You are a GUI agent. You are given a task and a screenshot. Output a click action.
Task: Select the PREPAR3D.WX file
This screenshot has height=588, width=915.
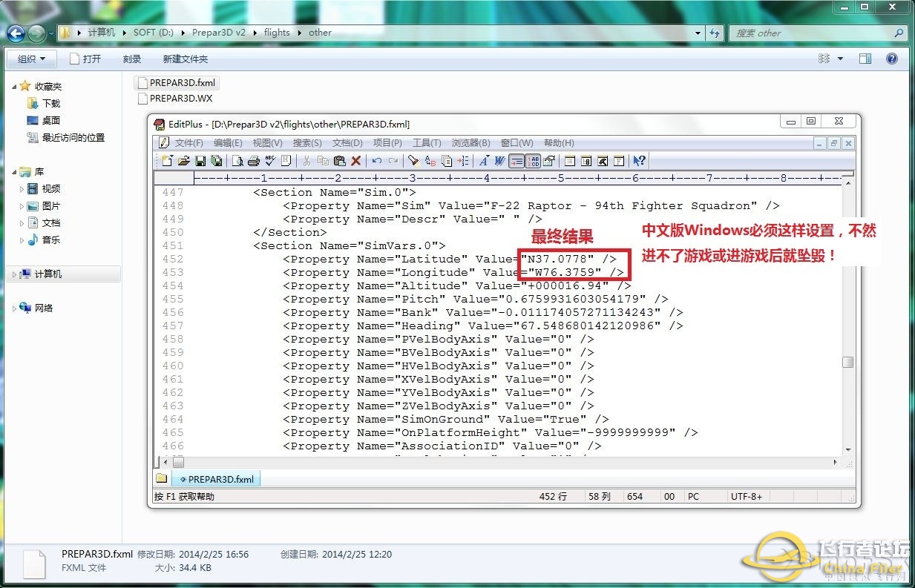tap(180, 98)
